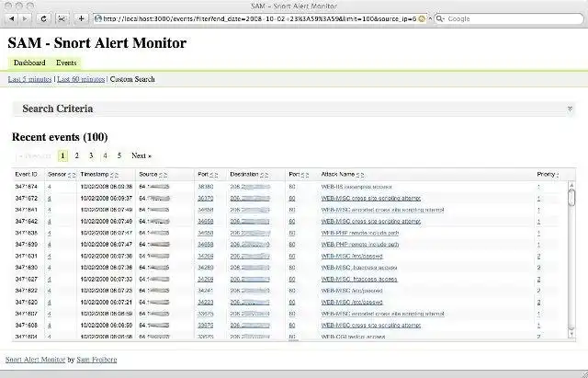Go to results page 4
This screenshot has height=378, width=588.
coord(105,155)
